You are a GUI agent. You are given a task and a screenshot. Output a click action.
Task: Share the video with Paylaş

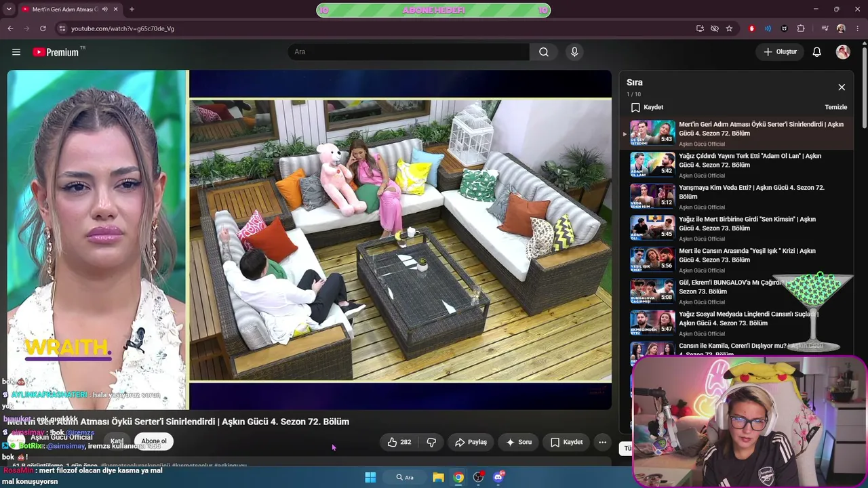click(x=471, y=442)
